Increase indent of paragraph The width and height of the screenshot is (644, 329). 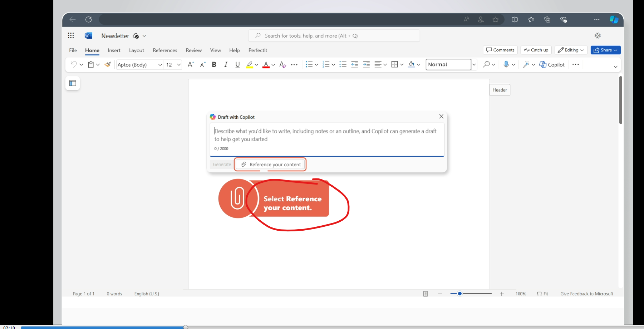pyautogui.click(x=366, y=64)
